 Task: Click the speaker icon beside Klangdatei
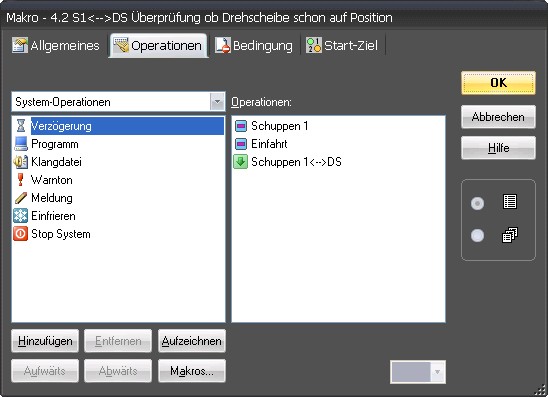pyautogui.click(x=20, y=162)
